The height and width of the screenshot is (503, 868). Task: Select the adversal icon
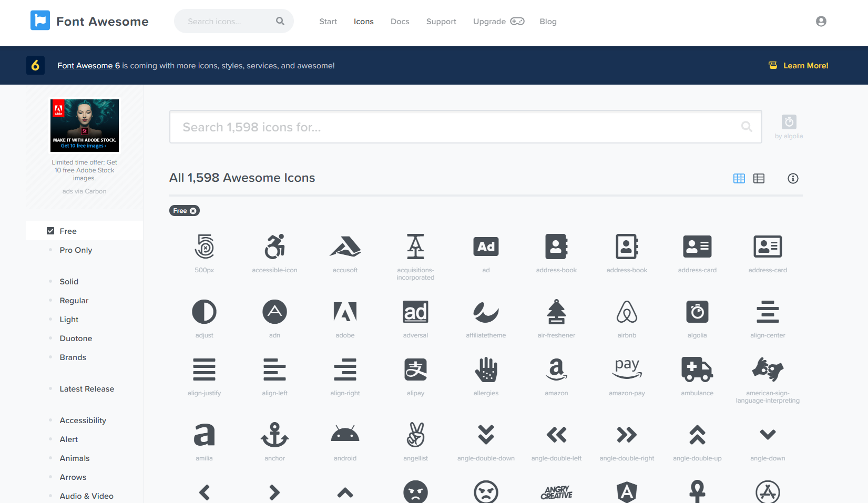click(415, 312)
